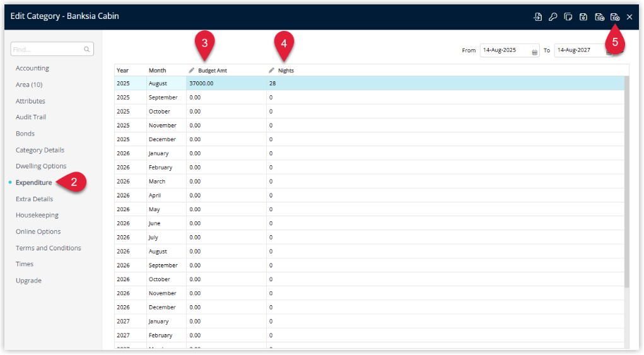The width and height of the screenshot is (644, 355).
Task: Open the Category Details section
Action: click(40, 150)
